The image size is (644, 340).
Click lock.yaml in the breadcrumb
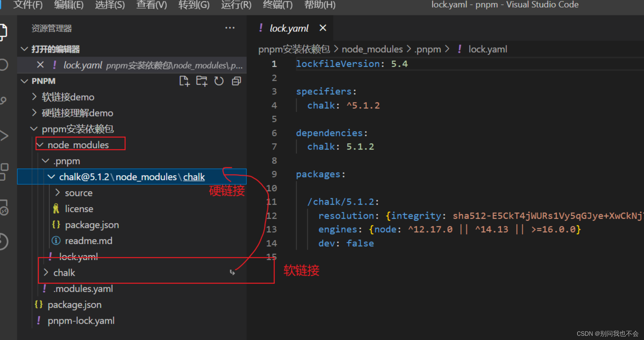point(488,49)
